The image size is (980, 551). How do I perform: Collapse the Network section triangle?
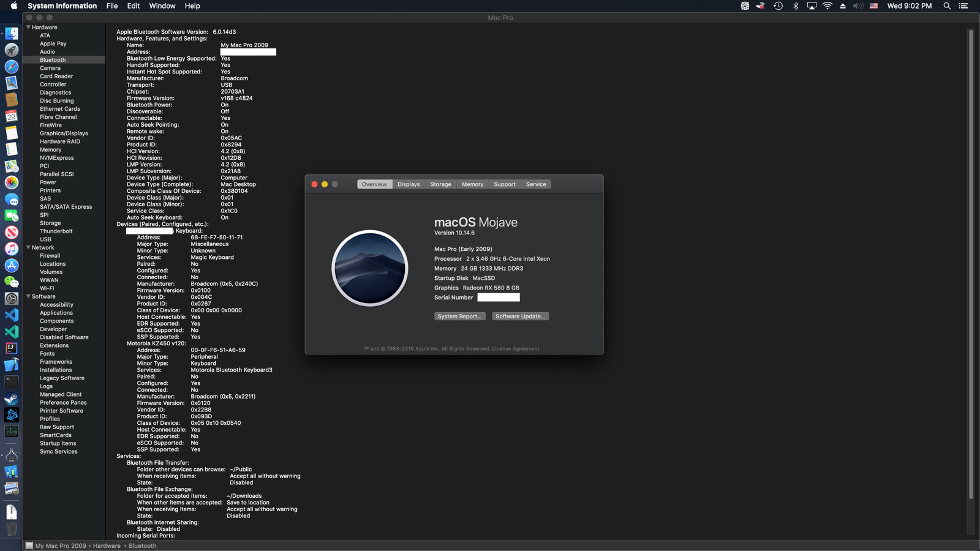pyautogui.click(x=28, y=247)
